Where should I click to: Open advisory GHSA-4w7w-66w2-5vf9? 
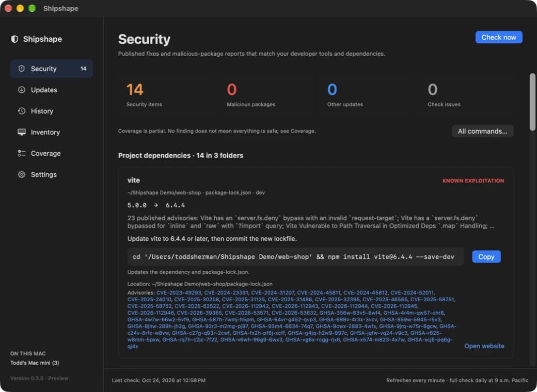tap(158, 319)
